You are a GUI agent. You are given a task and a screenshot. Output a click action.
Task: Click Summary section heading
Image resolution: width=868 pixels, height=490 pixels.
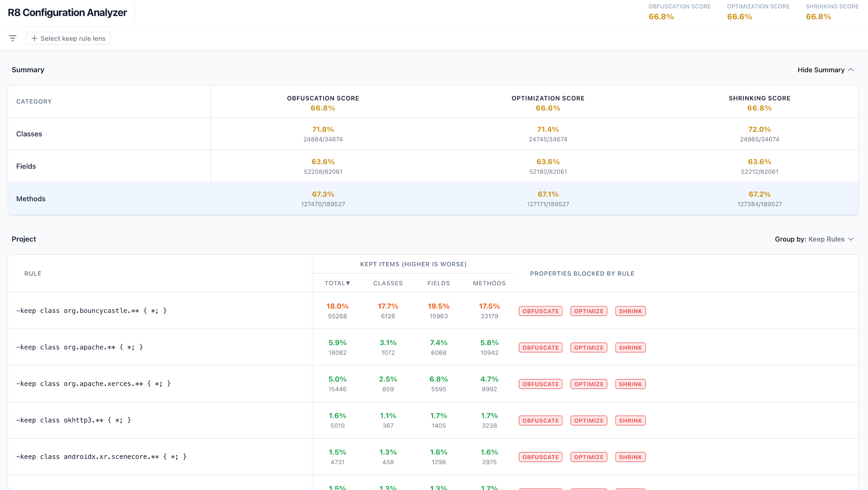pos(28,70)
